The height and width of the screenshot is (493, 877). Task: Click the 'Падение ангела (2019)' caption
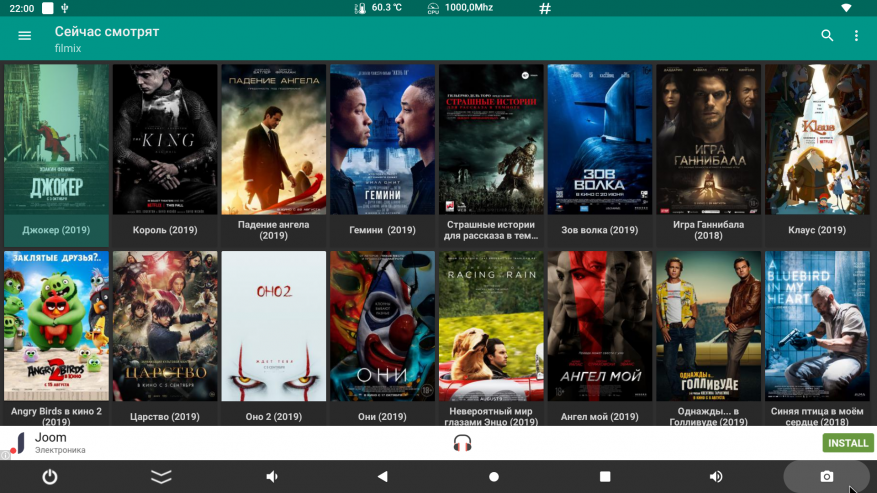pyautogui.click(x=274, y=230)
